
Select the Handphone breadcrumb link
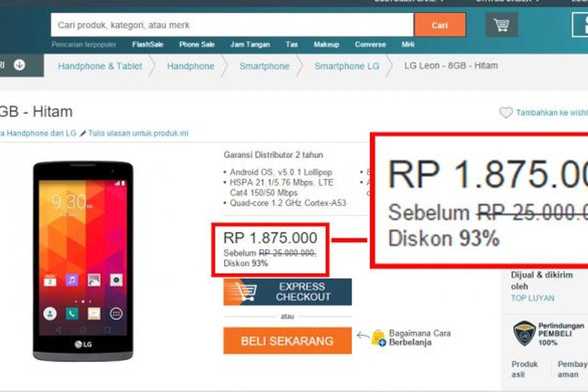[x=191, y=66]
